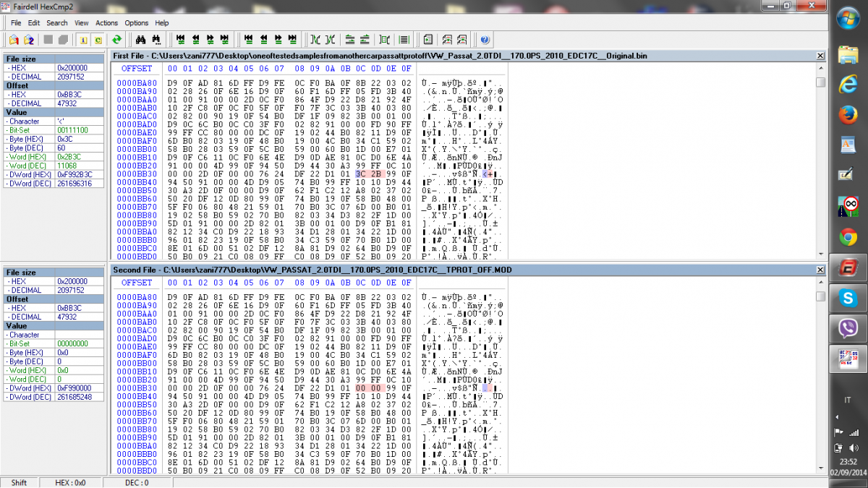Click the Open First File toolbar icon
The image size is (868, 488).
pos(14,39)
